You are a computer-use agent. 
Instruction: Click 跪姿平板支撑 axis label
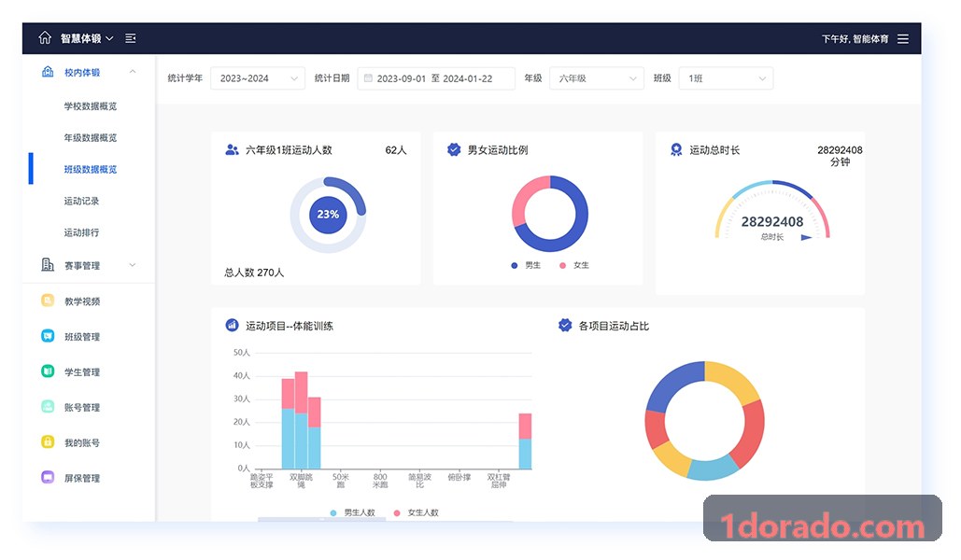261,481
